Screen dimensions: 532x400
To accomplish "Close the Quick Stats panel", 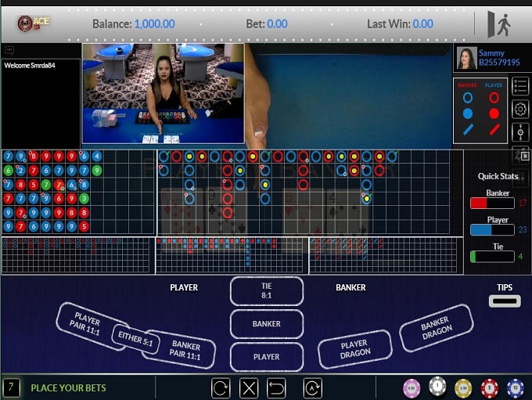I will point(525,157).
